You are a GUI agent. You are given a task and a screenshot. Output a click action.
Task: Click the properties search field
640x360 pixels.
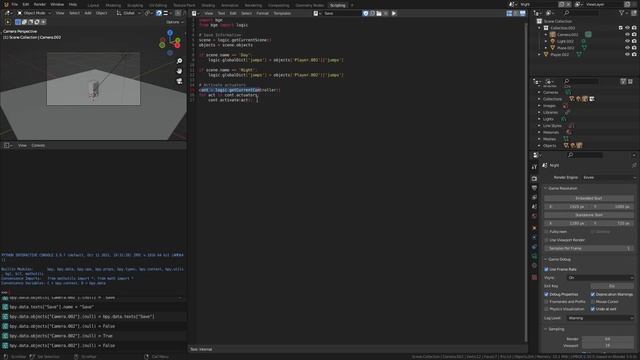585,155
